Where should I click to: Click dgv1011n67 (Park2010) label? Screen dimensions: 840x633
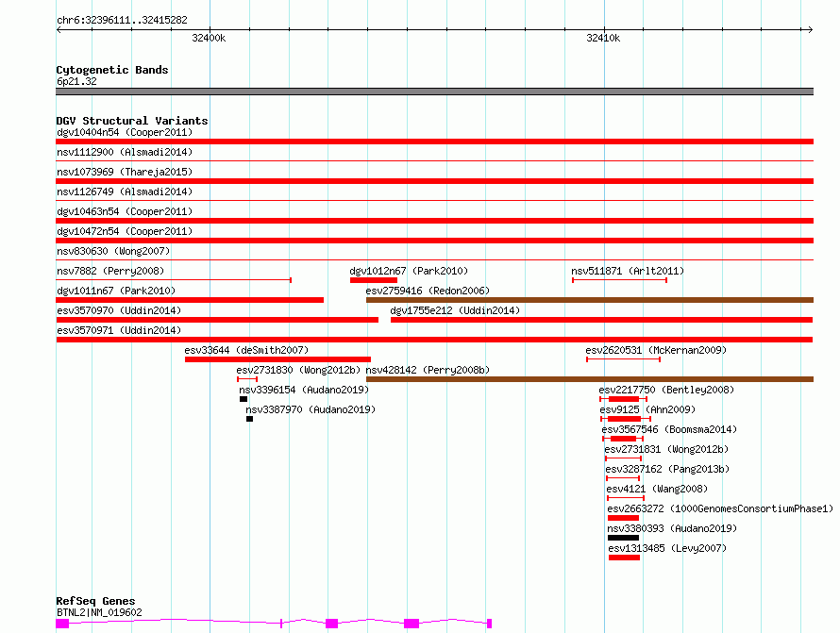tap(116, 291)
